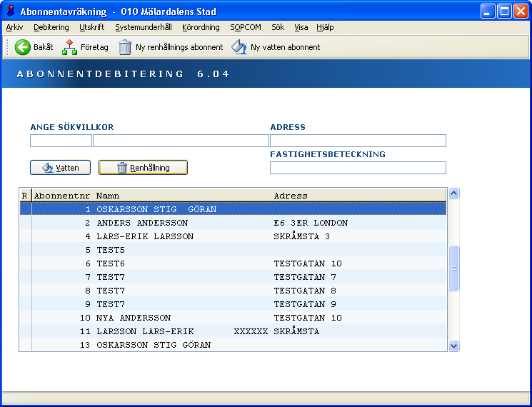532x407 pixels.
Task: Click the trash can icon for Ny renhållnings abonnent
Action: [125, 47]
